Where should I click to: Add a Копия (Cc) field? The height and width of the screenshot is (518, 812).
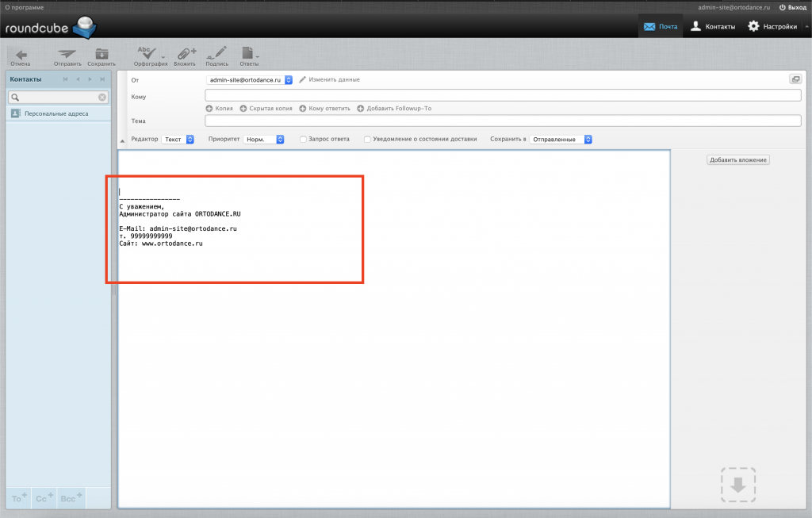[x=219, y=108]
